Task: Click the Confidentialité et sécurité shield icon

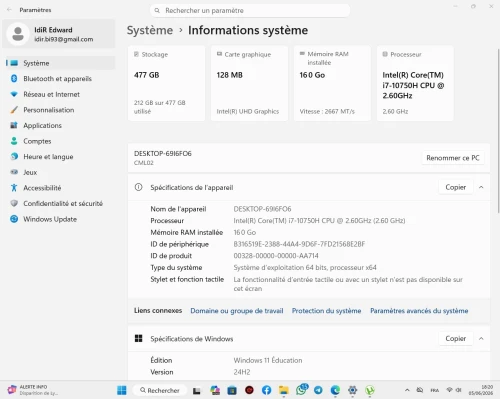Action: tap(14, 203)
